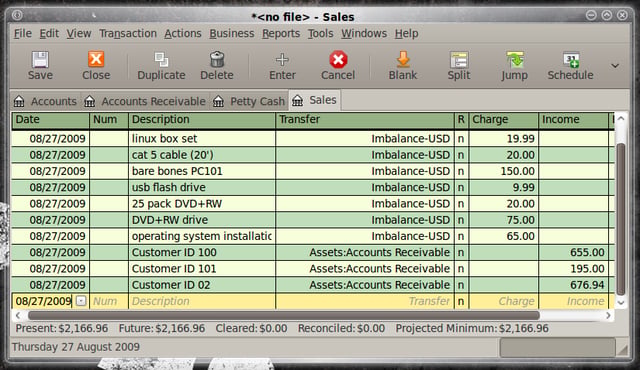The image size is (640, 370).
Task: Select the 'Customer ID 02' description
Action: pyautogui.click(x=202, y=285)
